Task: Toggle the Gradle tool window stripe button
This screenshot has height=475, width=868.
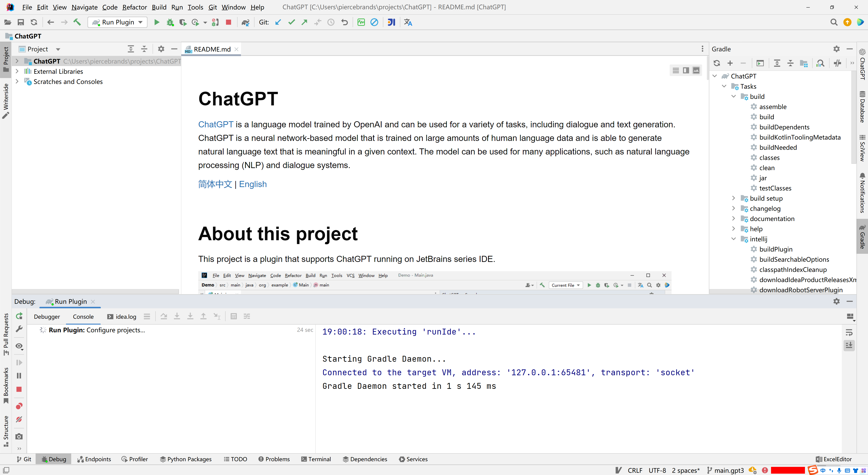Action: pyautogui.click(x=862, y=236)
